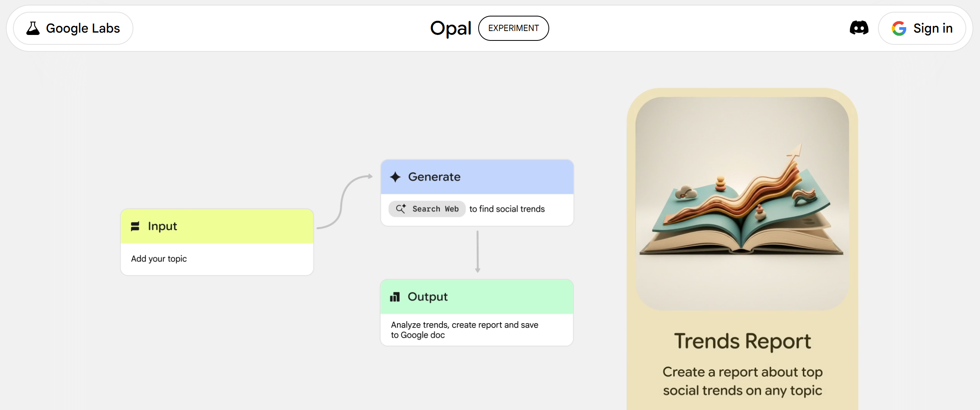This screenshot has width=980, height=410.
Task: Select the Generate node header
Action: coord(477,177)
